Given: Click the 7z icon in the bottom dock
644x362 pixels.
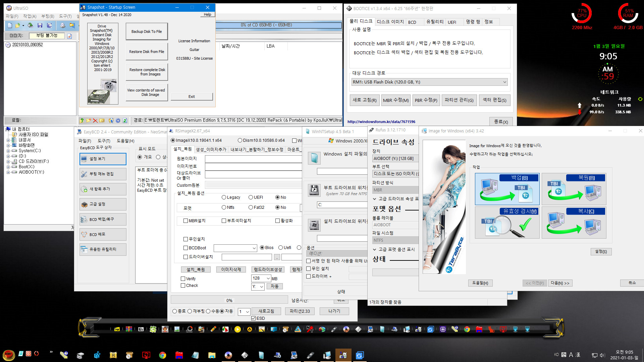Looking at the screenshot, I should pos(141,329).
